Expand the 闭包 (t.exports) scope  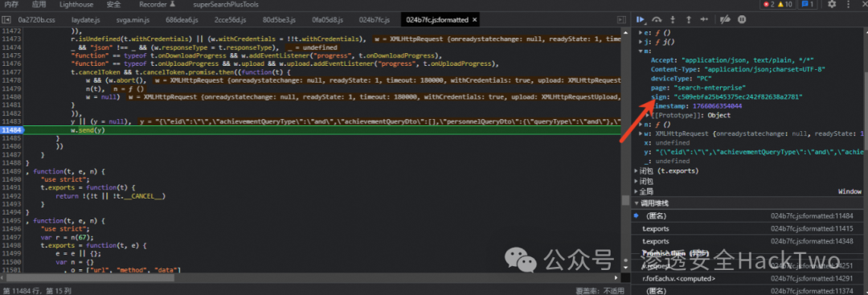coord(636,171)
